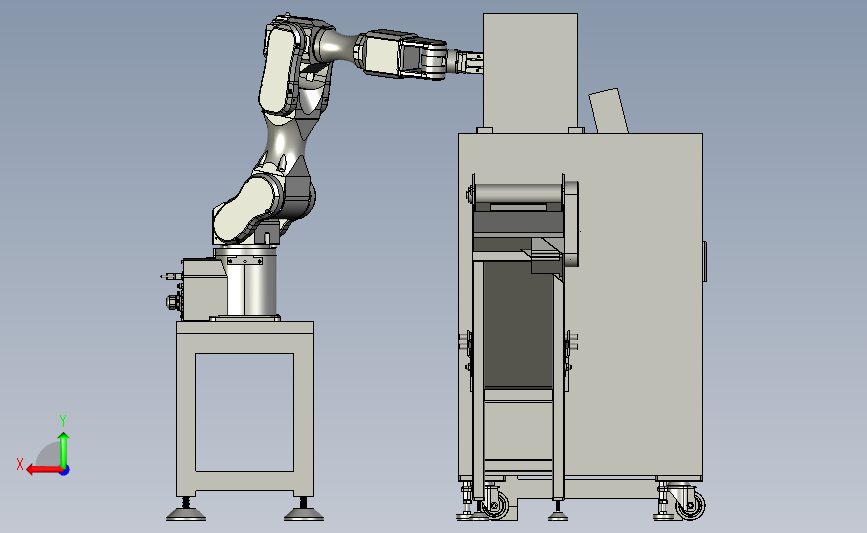Pick the tilted block on the cabinet top
The image size is (867, 533).
coord(608,111)
